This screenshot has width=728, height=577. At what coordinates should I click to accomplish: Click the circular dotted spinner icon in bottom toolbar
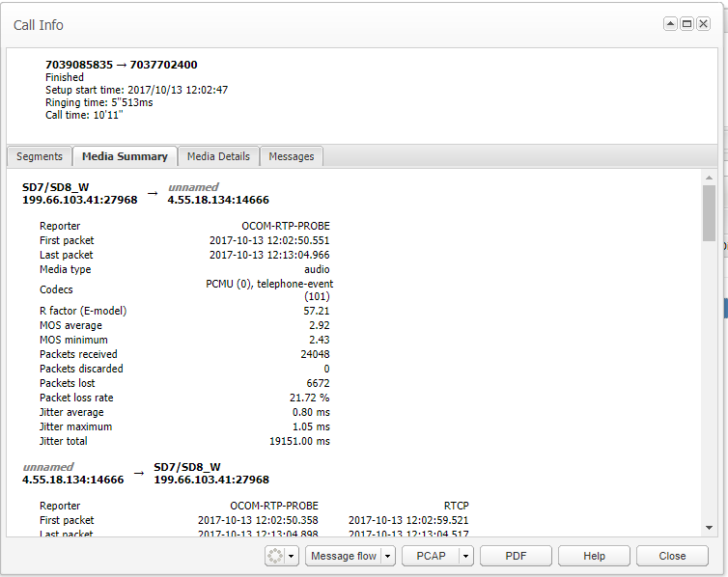pyautogui.click(x=276, y=556)
